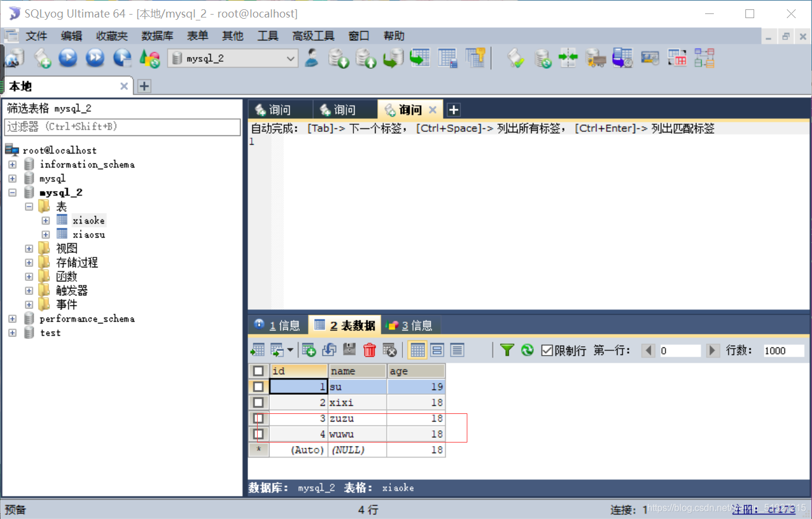Switch to the 2 表数据 tab

pos(345,325)
